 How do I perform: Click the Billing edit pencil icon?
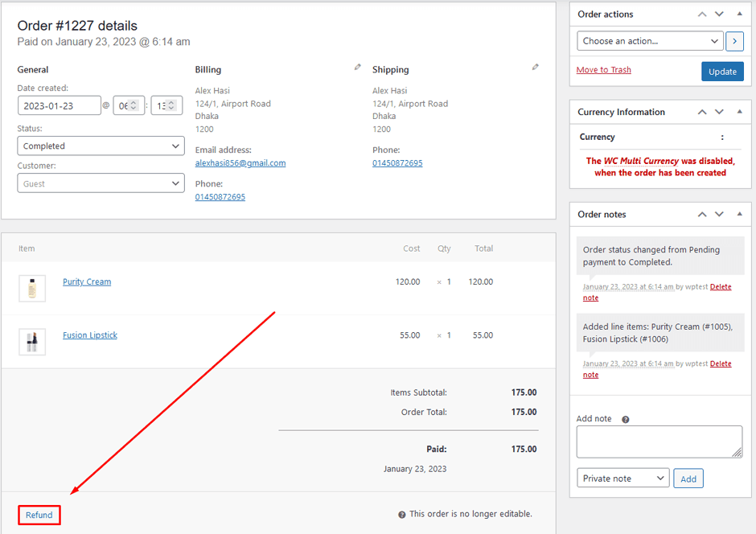(357, 68)
